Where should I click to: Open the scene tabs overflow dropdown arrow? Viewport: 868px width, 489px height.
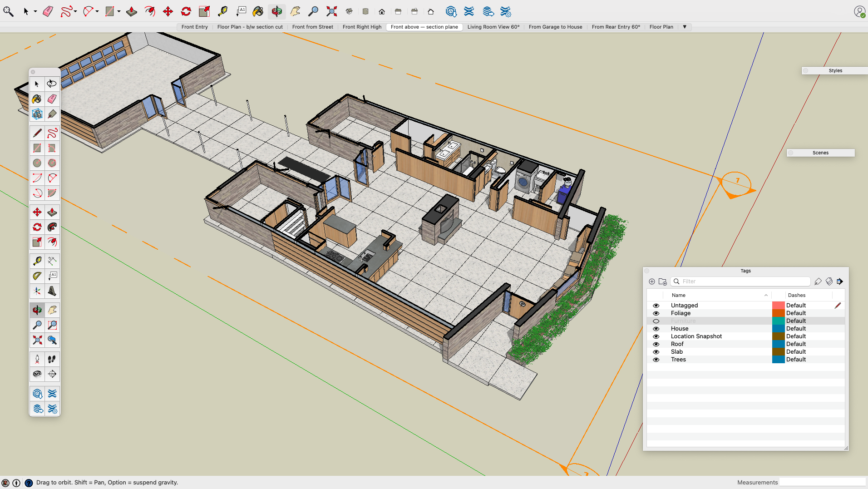click(x=685, y=27)
